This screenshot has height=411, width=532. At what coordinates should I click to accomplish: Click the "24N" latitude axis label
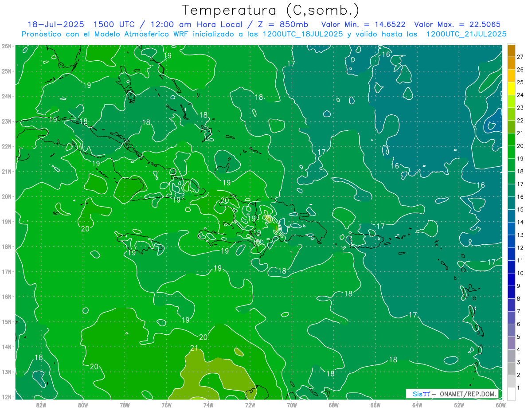point(7,96)
